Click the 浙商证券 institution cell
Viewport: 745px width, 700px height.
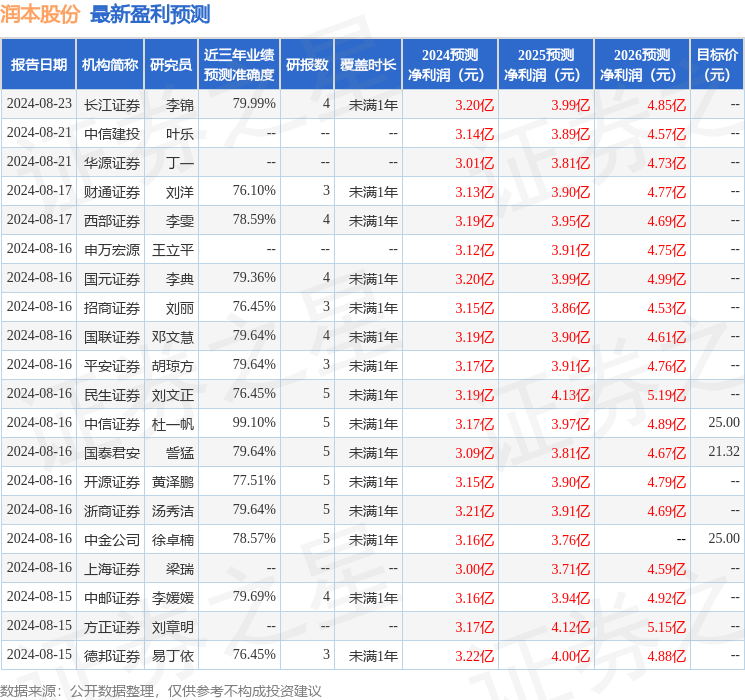112,511
